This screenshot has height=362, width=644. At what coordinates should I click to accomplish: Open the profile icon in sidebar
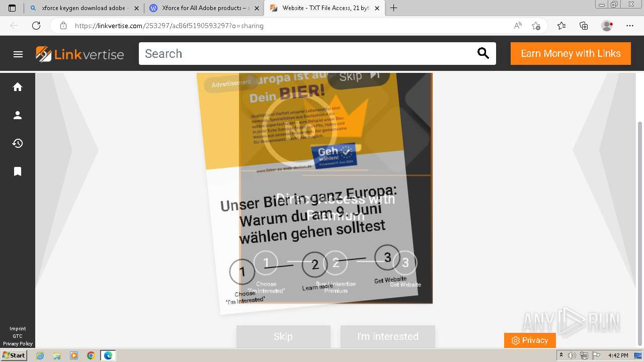(x=18, y=115)
